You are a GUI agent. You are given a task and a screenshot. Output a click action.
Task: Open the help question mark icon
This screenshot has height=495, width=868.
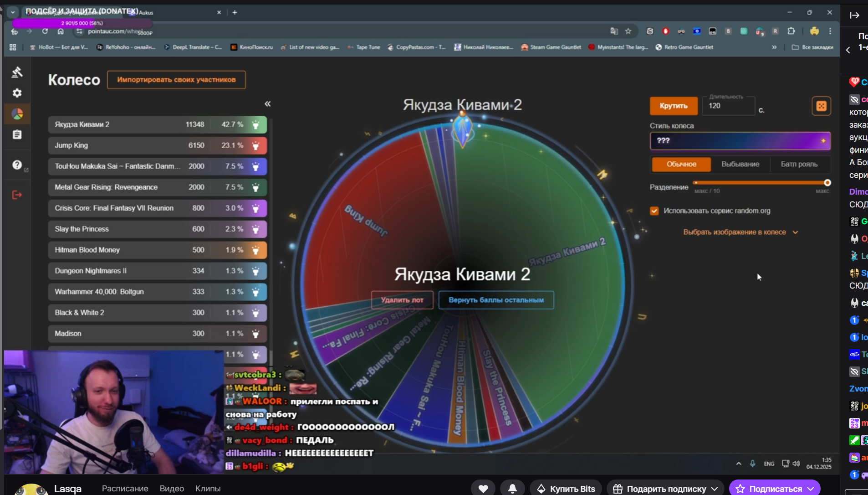(17, 165)
